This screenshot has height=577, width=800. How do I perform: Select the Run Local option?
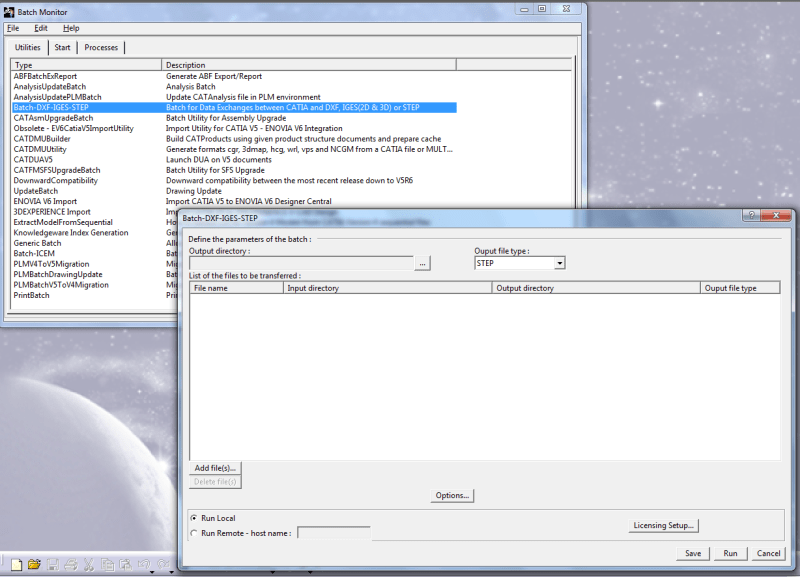point(194,518)
